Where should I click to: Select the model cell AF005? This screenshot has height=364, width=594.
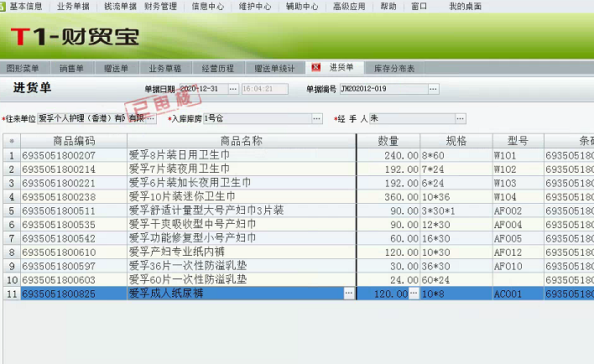pyautogui.click(x=518, y=238)
